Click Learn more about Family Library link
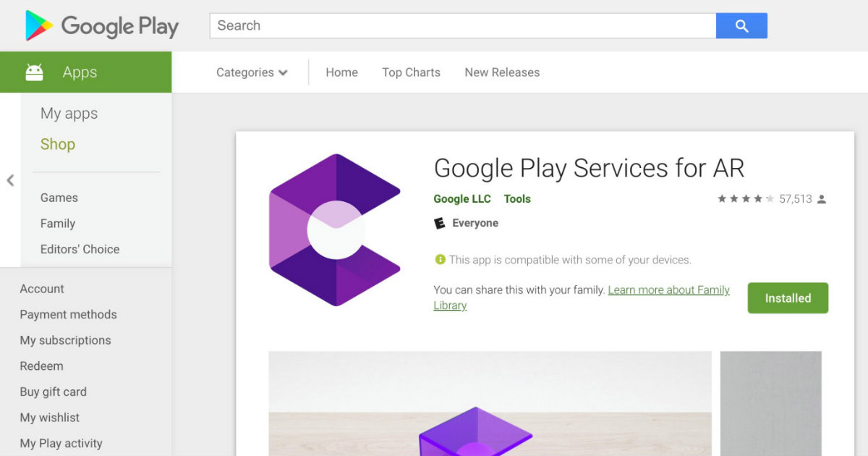This screenshot has width=868, height=456. [x=668, y=290]
